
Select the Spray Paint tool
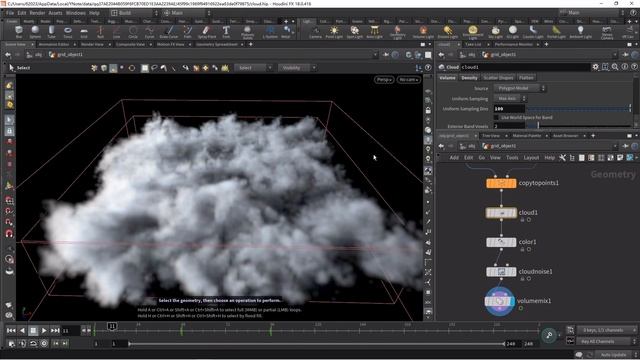(x=207, y=31)
